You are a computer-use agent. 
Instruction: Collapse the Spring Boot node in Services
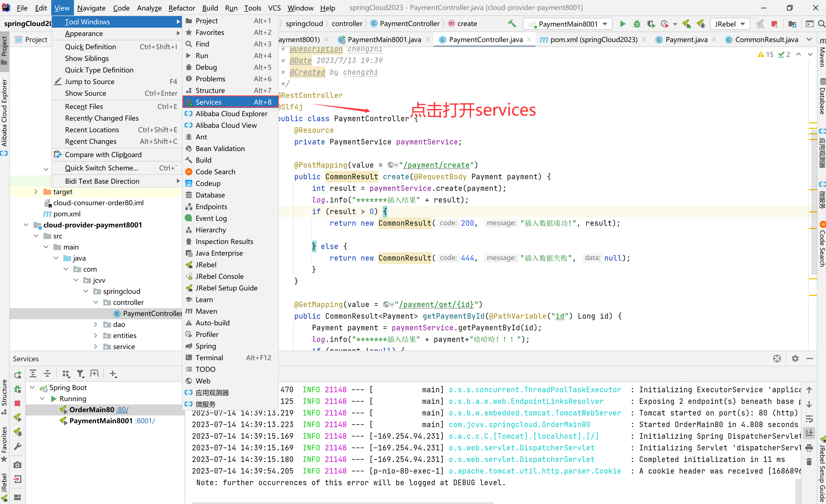tap(32, 387)
